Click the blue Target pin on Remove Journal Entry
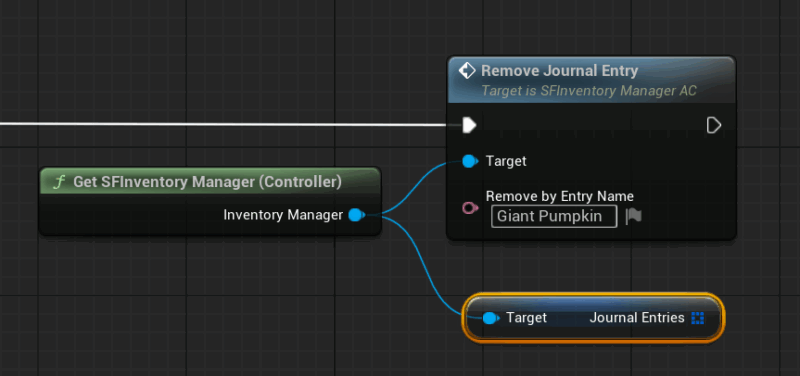The width and height of the screenshot is (800, 376). (470, 161)
